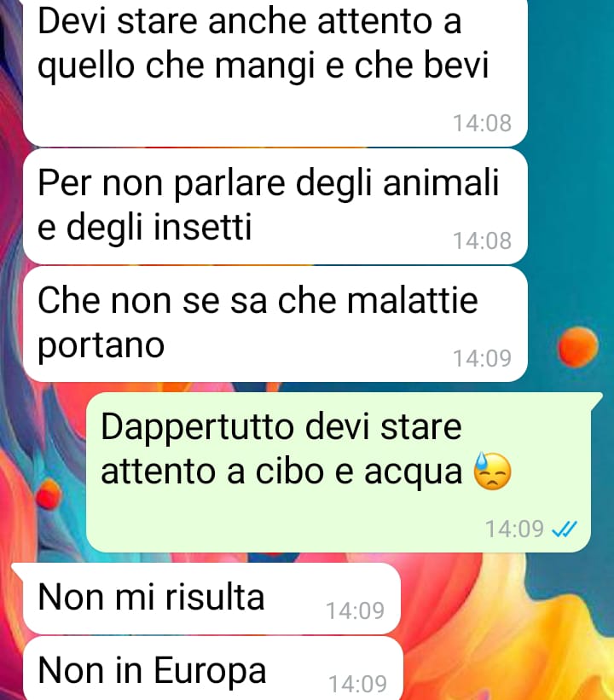Tap the 14:09 timestamp in the green bubble
This screenshot has width=614, height=700.
[514, 529]
